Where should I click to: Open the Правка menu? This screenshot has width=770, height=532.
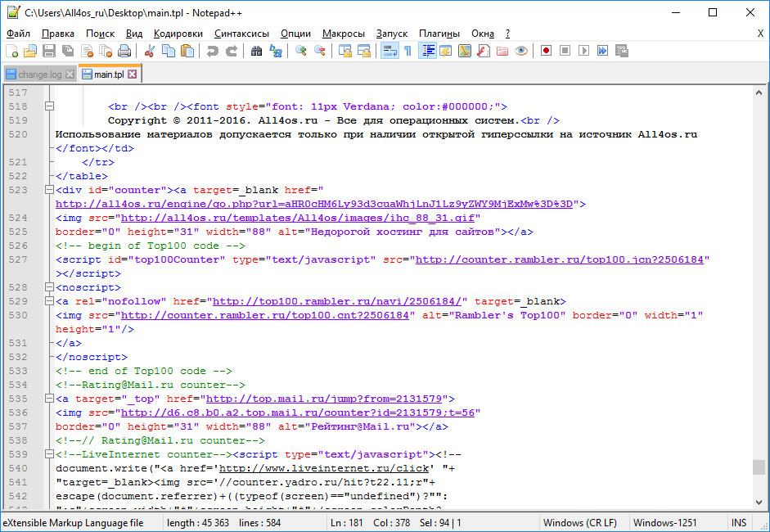(58, 34)
